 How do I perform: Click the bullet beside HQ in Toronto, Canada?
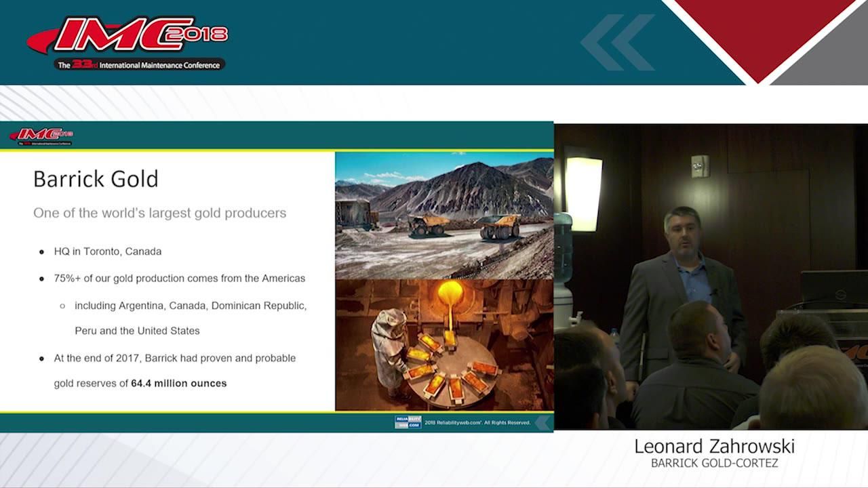tap(41, 251)
